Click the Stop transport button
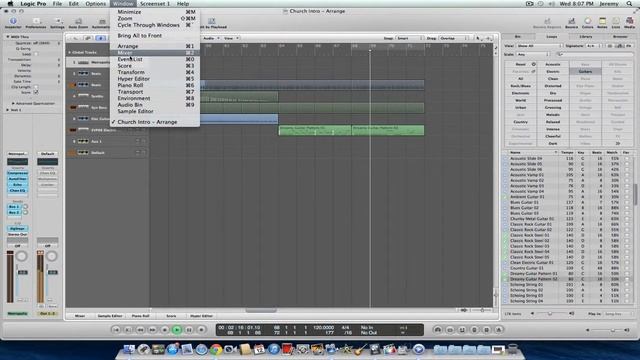640x360 pixels. tap(165, 329)
